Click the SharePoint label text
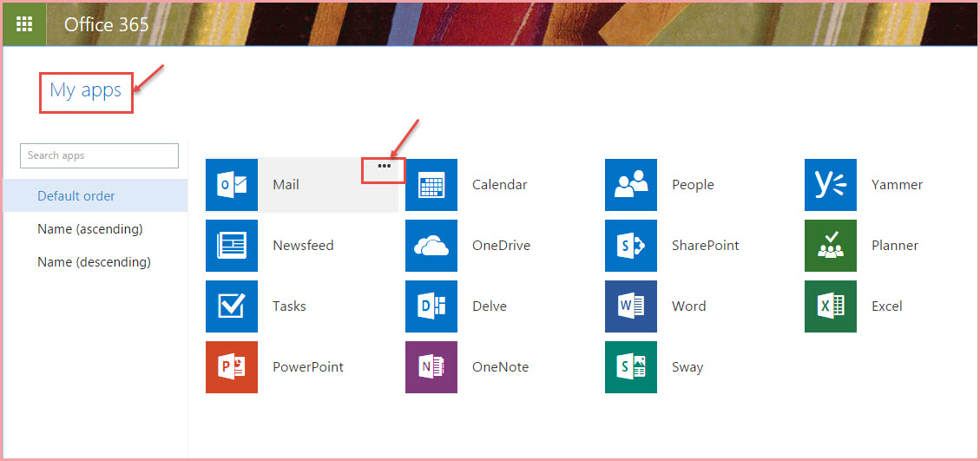 [x=705, y=246]
